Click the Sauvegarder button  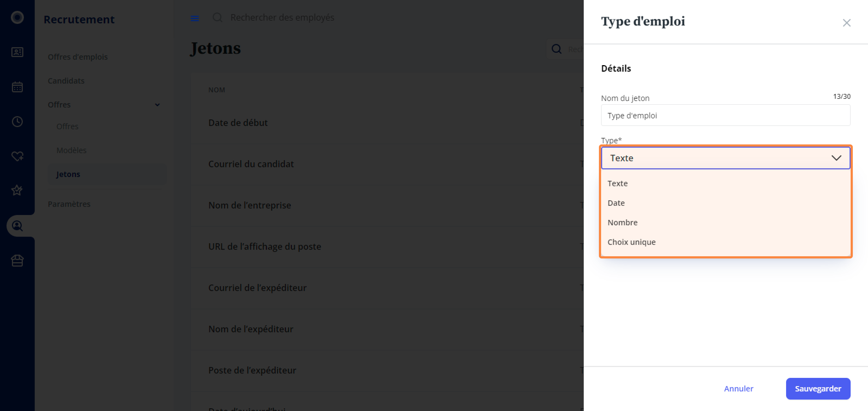818,388
